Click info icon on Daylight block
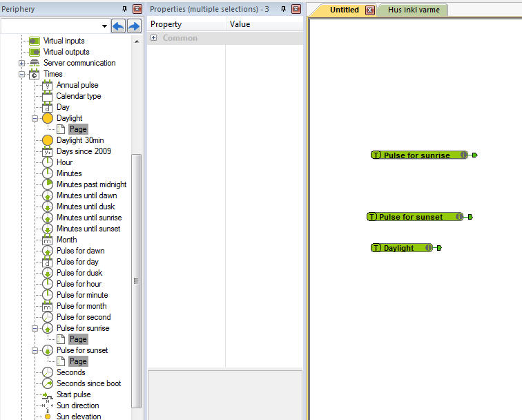This screenshot has width=522, height=420. tap(429, 248)
